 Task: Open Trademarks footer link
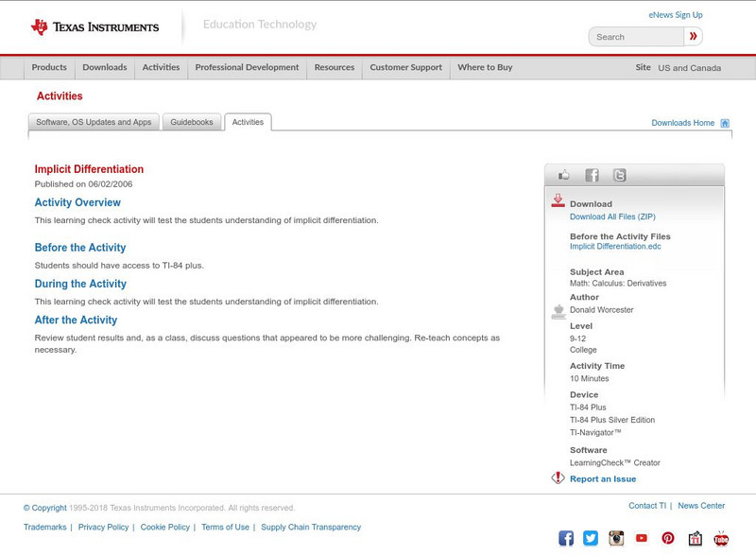pyautogui.click(x=44, y=527)
